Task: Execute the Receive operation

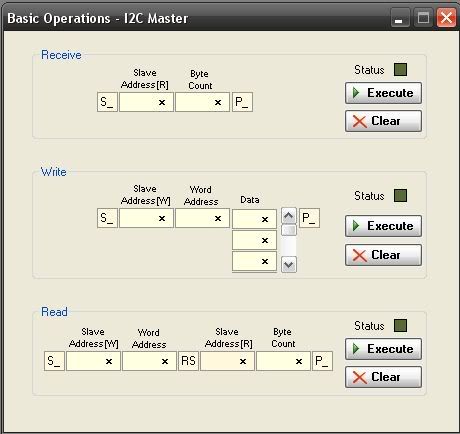Action: [383, 93]
